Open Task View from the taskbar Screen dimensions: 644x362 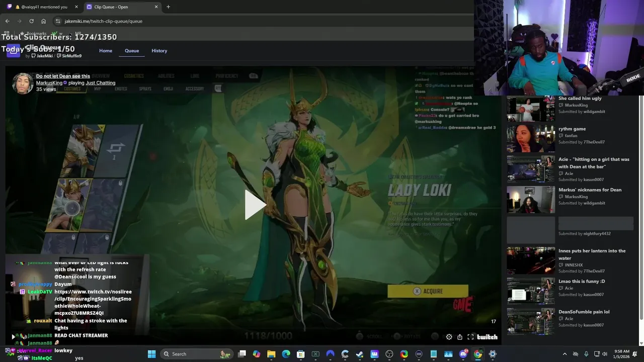[x=242, y=354]
